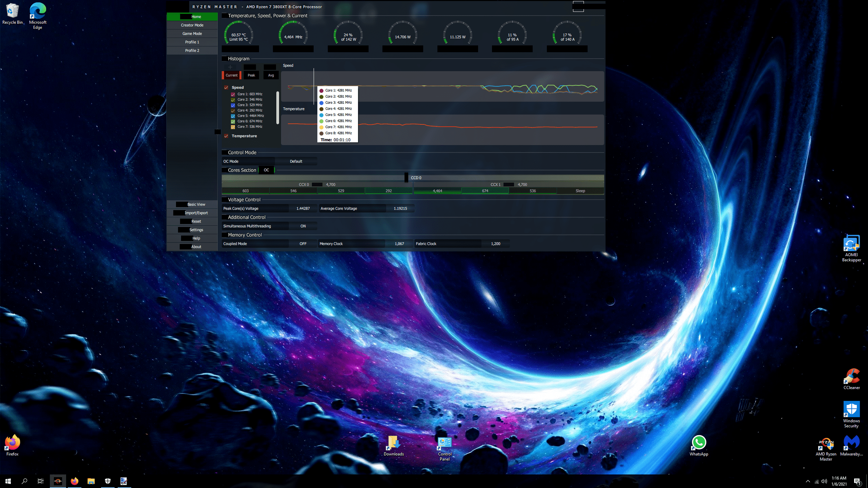This screenshot has height=488, width=868.
Task: Switch to Game Mode
Action: (192, 34)
